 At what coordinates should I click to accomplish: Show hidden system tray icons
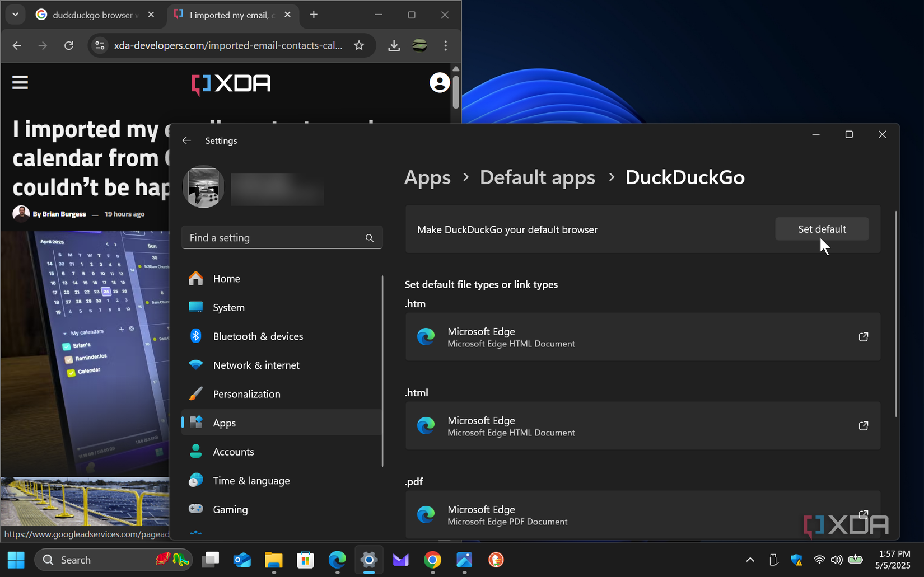tap(750, 560)
